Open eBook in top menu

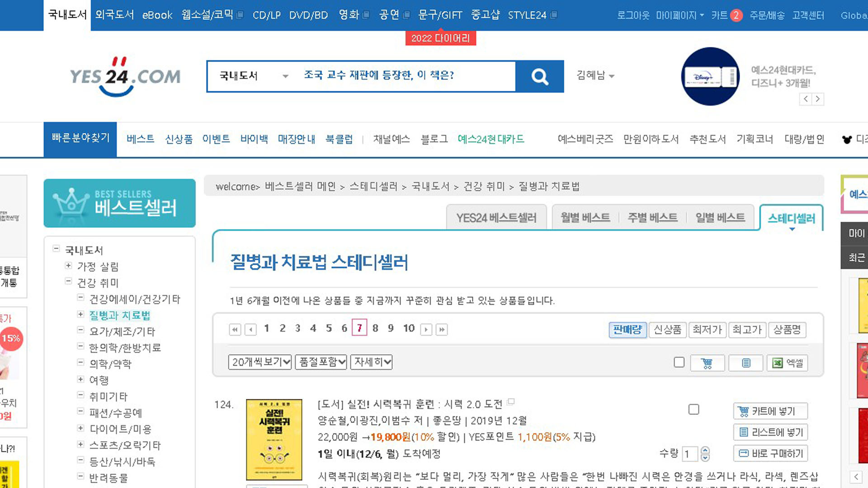[157, 15]
